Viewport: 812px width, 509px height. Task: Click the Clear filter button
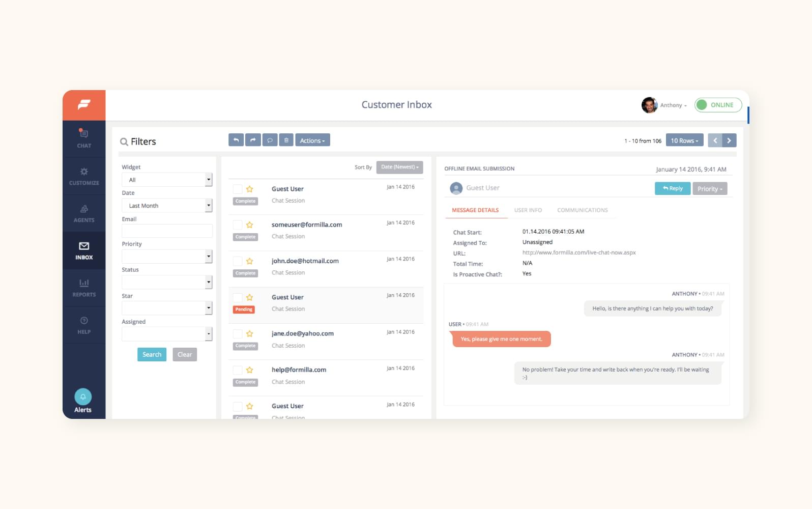[x=185, y=355]
